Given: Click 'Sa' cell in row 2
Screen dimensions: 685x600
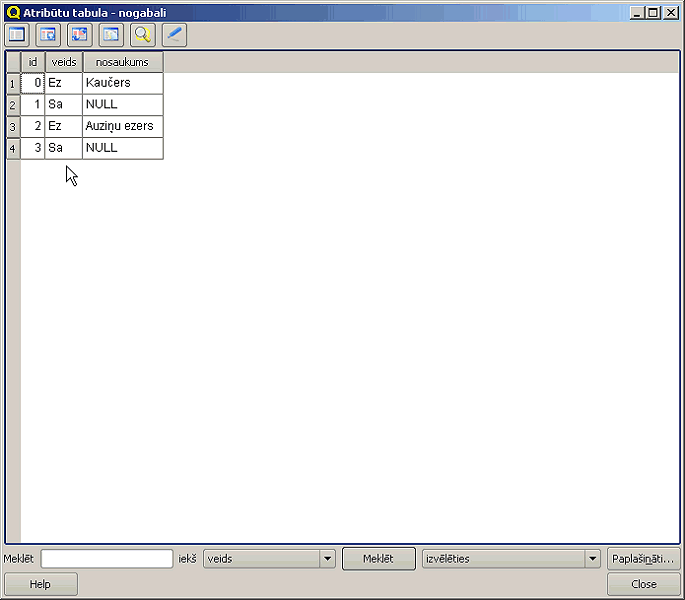Looking at the screenshot, I should (64, 105).
